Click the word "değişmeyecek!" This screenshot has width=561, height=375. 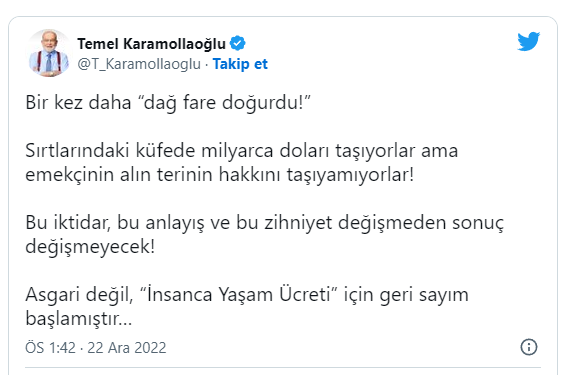(x=90, y=247)
